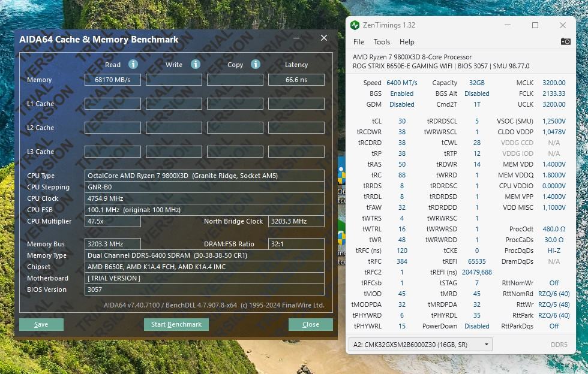Maximize the ZenTimings window
The image size is (588, 374).
tap(535, 25)
